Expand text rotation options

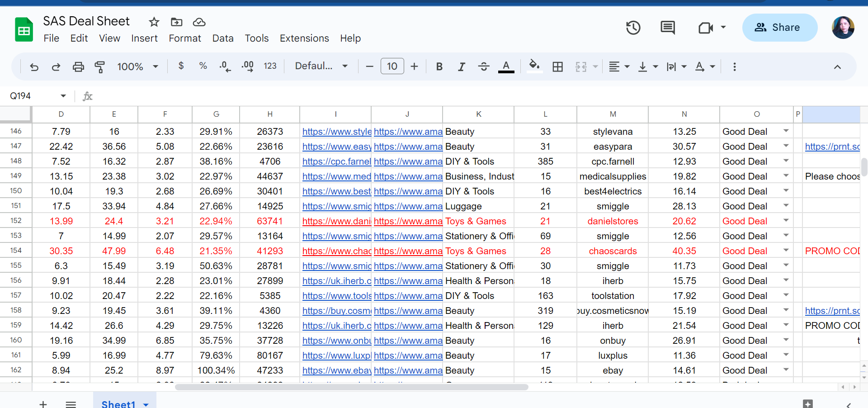(712, 67)
